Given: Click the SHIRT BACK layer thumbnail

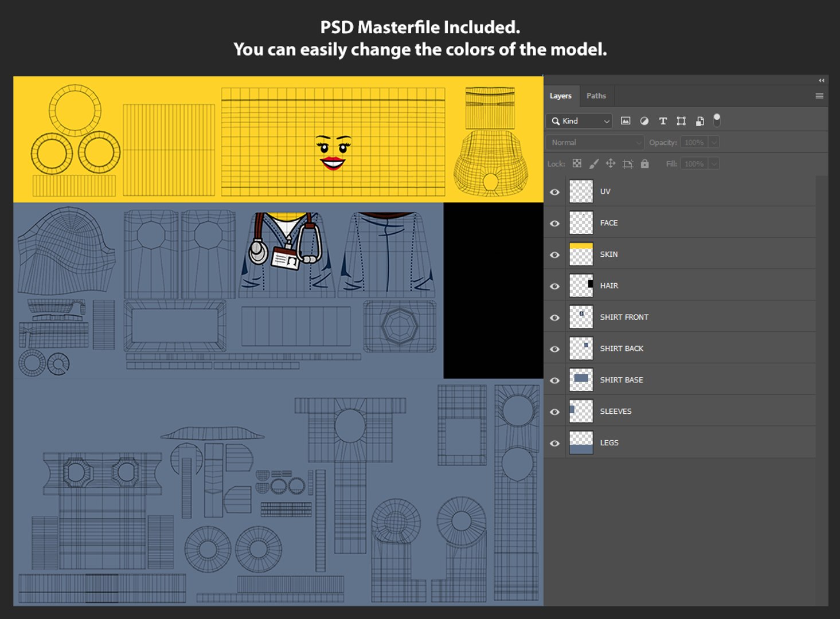Looking at the screenshot, I should pos(581,348).
